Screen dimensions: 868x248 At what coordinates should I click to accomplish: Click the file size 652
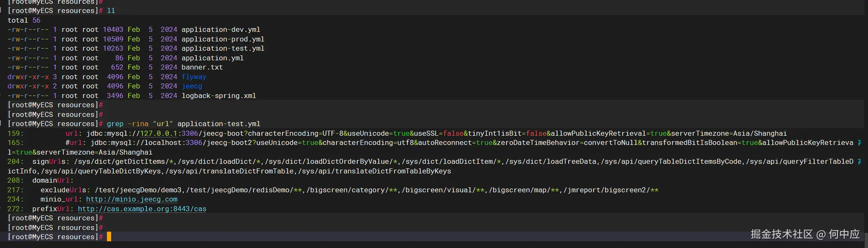tap(117, 67)
